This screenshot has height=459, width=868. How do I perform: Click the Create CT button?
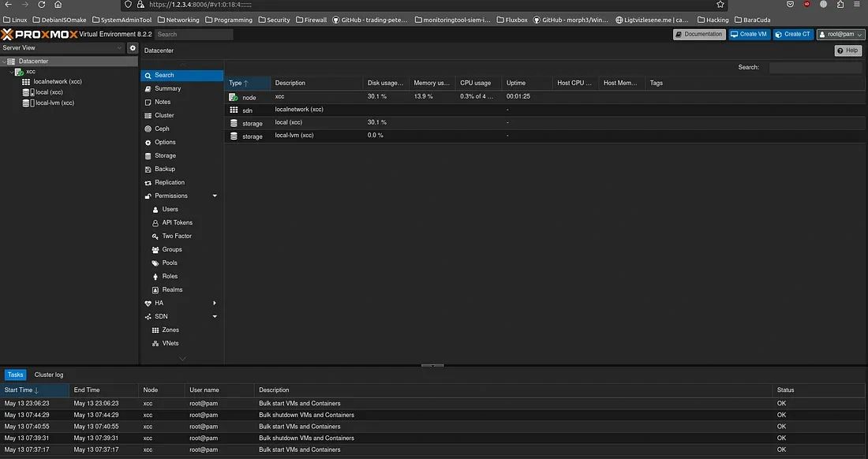click(x=793, y=35)
